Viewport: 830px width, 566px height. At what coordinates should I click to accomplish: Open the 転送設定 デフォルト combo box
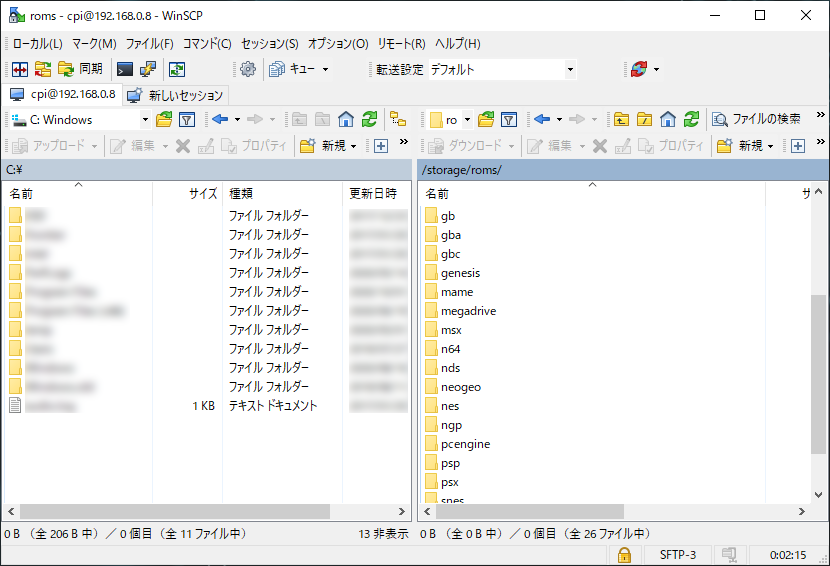502,69
